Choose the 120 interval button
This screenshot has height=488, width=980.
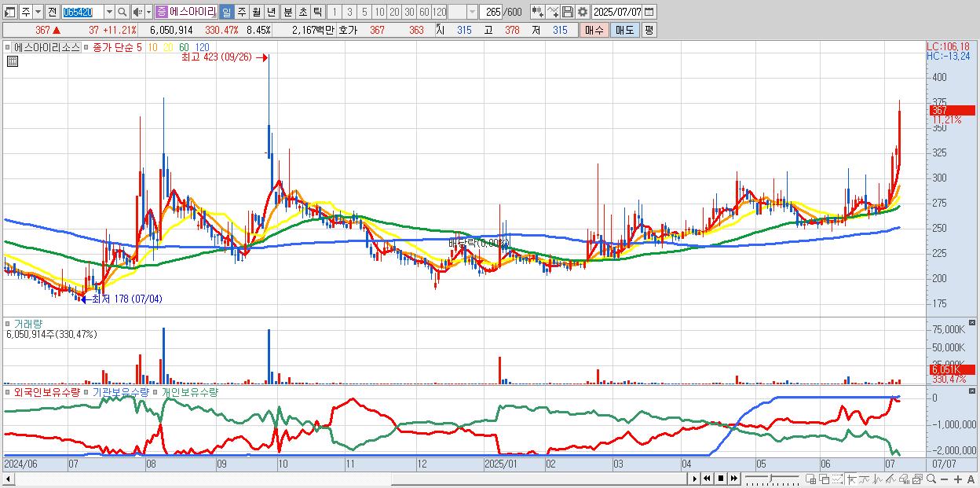(x=439, y=12)
